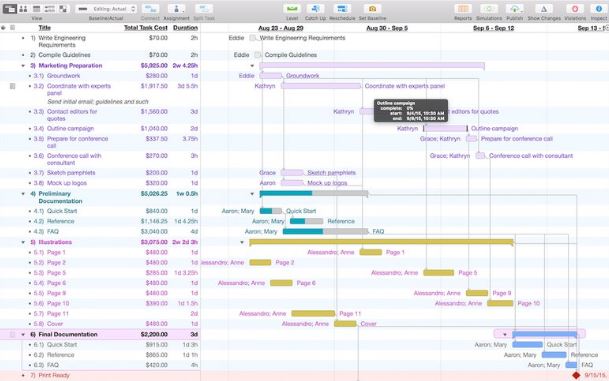Click the Aug 30 - Sep 5 timeline header
609x381 pixels.
pos(387,28)
